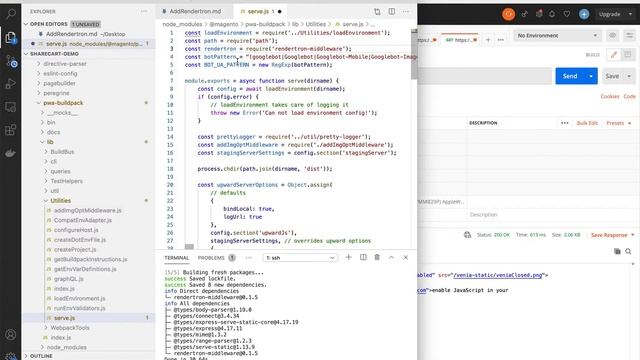Open Postman environment quick look eye icon
This screenshot has width=640, height=360.
tap(612, 36)
